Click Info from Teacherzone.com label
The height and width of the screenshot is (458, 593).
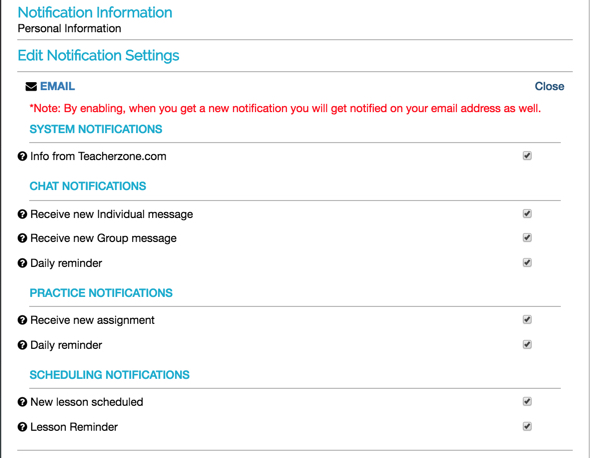(98, 156)
